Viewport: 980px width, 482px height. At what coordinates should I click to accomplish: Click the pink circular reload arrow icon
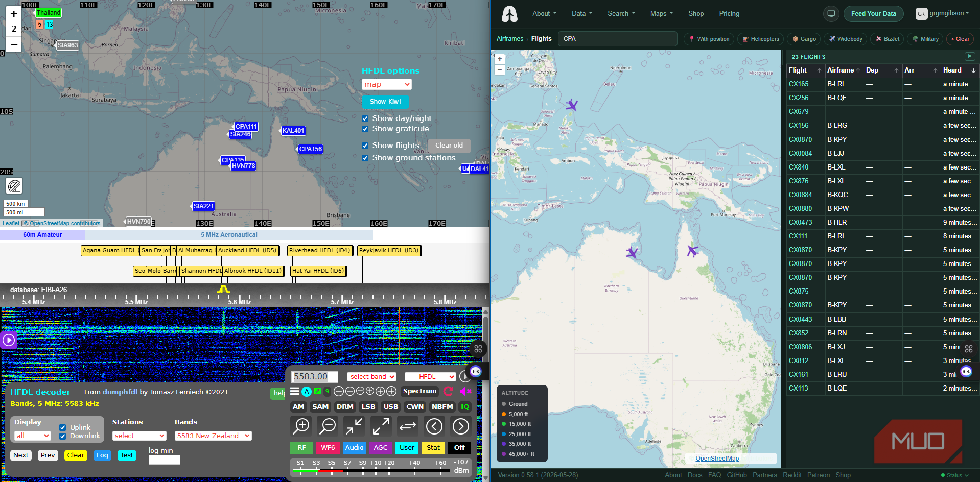(449, 392)
